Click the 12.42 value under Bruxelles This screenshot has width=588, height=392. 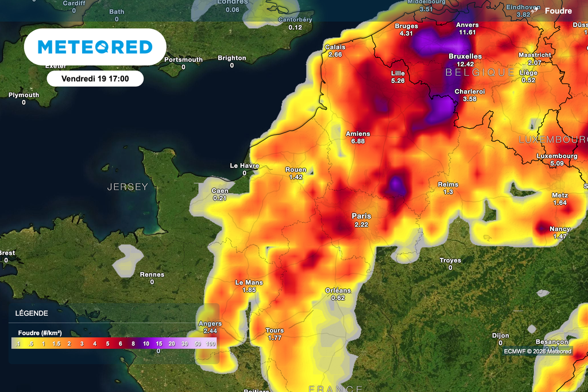click(x=465, y=64)
